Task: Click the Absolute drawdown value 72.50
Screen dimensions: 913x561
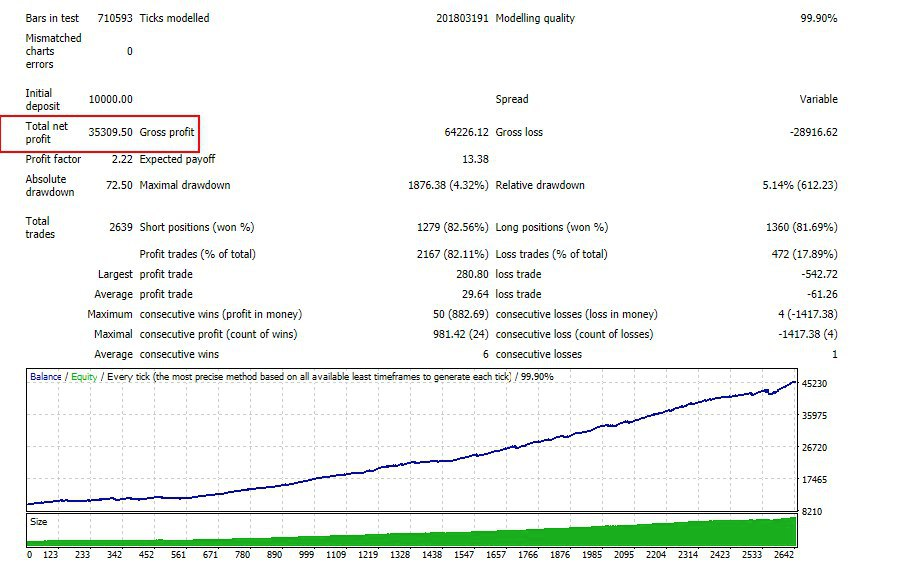Action: click(x=119, y=185)
